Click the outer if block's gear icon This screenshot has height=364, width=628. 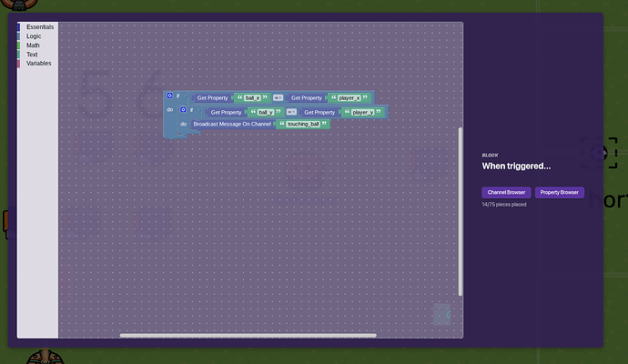point(169,96)
